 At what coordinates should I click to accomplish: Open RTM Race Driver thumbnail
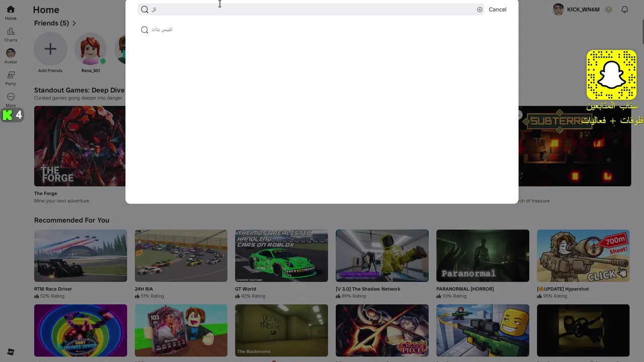tap(80, 256)
